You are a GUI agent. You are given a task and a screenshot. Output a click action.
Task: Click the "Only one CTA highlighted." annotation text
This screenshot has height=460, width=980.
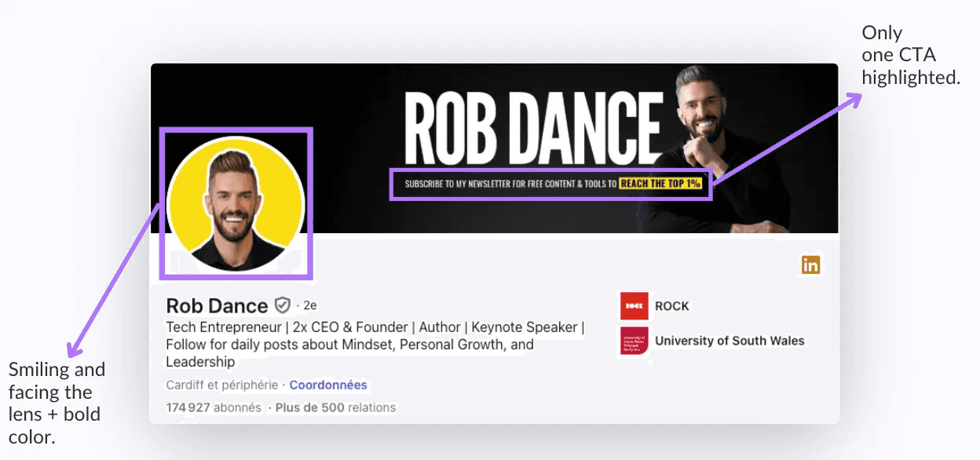pyautogui.click(x=911, y=55)
